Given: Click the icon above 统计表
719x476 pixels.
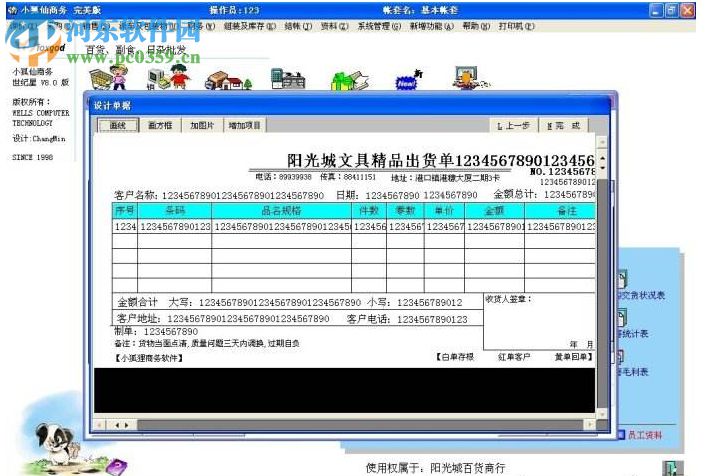Looking at the screenshot, I should 622,317.
